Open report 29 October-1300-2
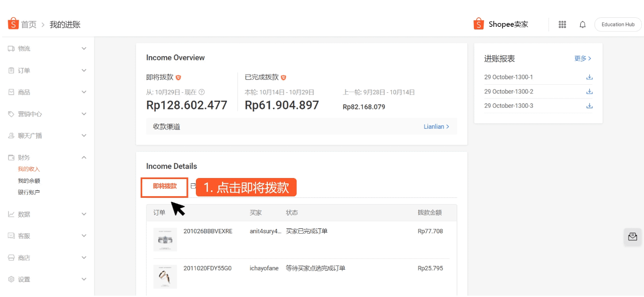644x297 pixels. (509, 92)
